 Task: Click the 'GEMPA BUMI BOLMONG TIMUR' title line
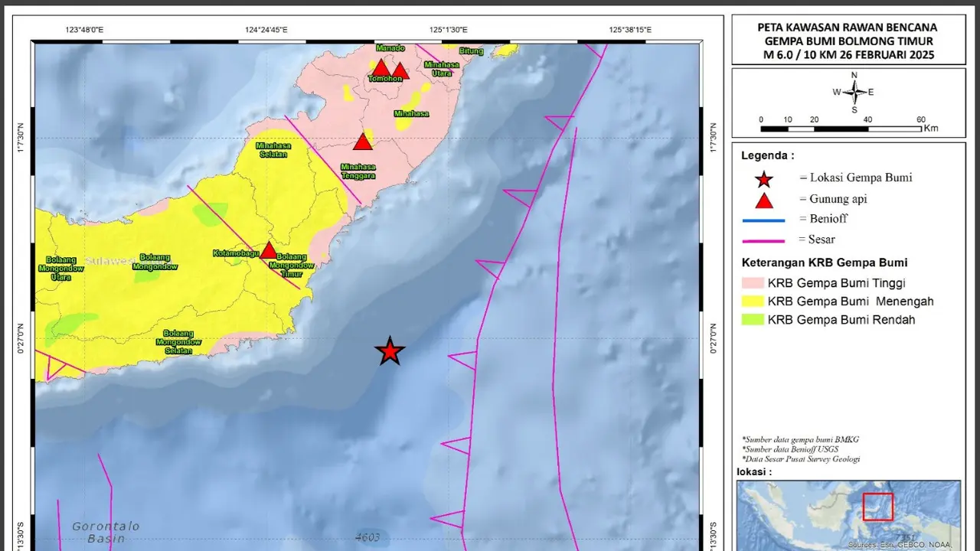(848, 41)
